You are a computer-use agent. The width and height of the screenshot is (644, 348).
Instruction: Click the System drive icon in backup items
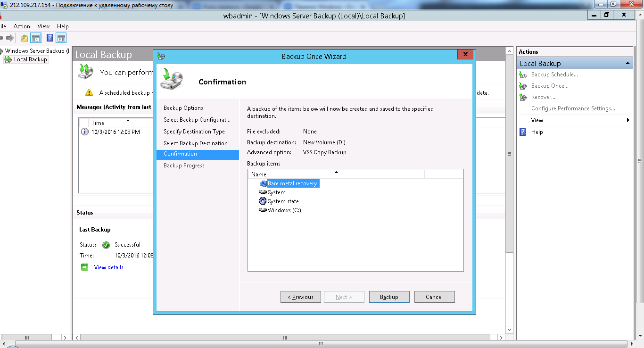pos(263,192)
